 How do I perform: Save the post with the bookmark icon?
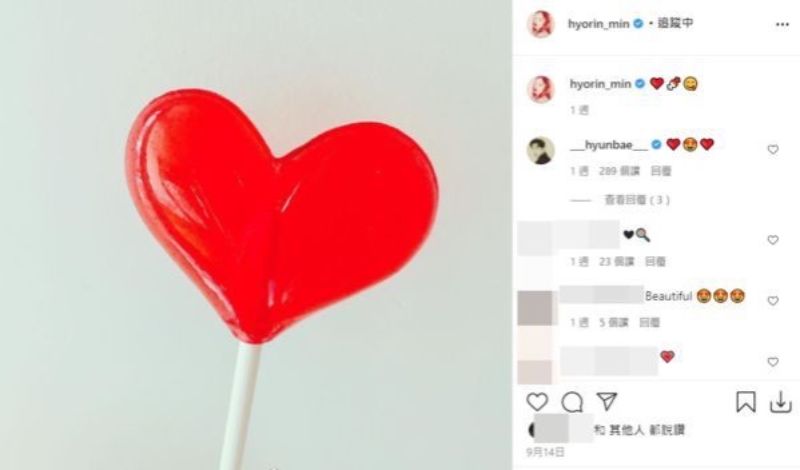[745, 402]
